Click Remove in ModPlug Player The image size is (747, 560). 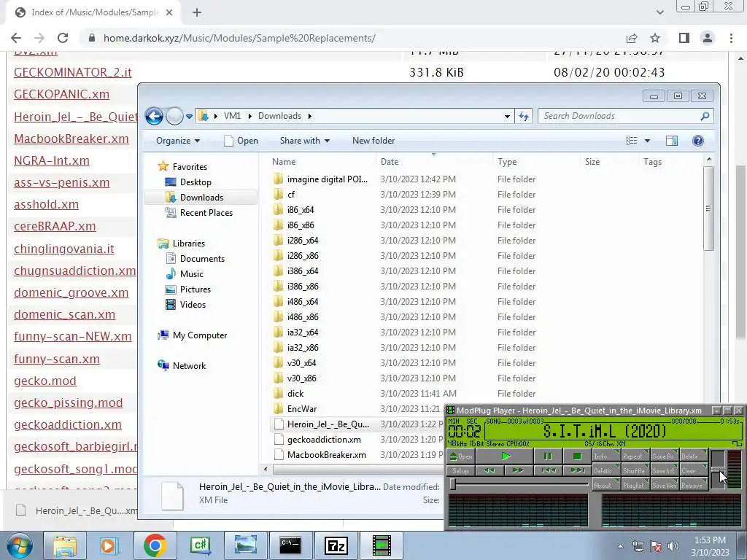point(693,485)
